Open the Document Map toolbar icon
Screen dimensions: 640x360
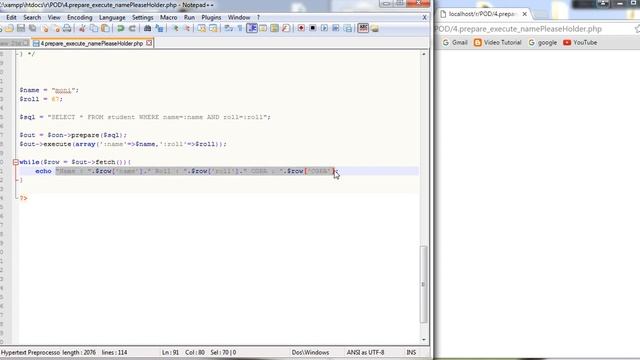[x=275, y=28]
